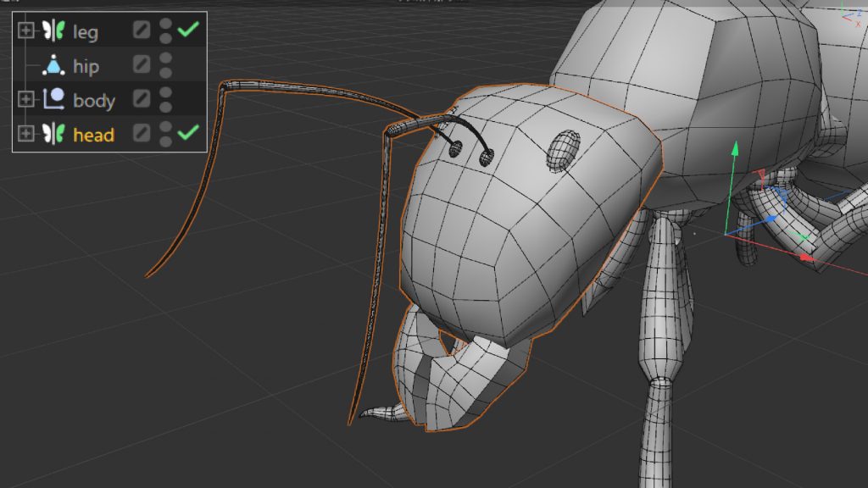Viewport: 868px width, 488px height.
Task: Click the red X-axis arrow of the move gizmo
Action: click(x=805, y=256)
